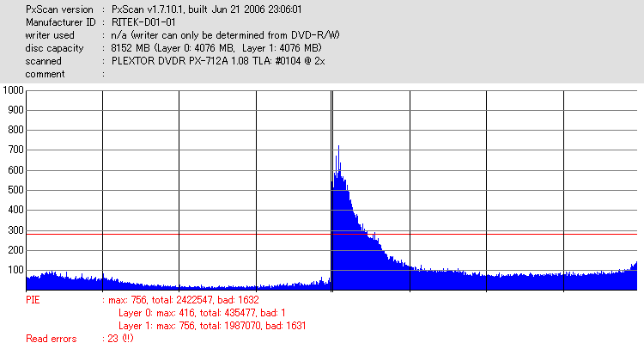Click the 'writer used' n/a description
The width and height of the screenshot is (644, 349).
point(226,35)
